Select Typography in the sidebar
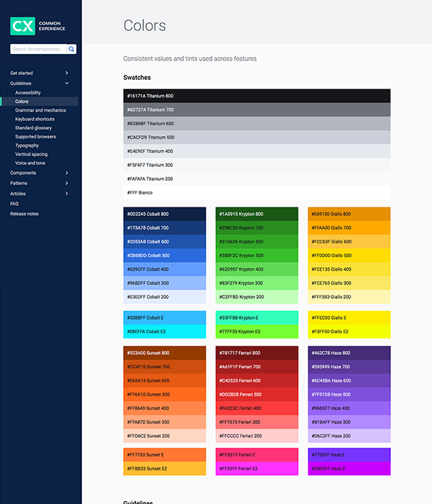 point(27,145)
